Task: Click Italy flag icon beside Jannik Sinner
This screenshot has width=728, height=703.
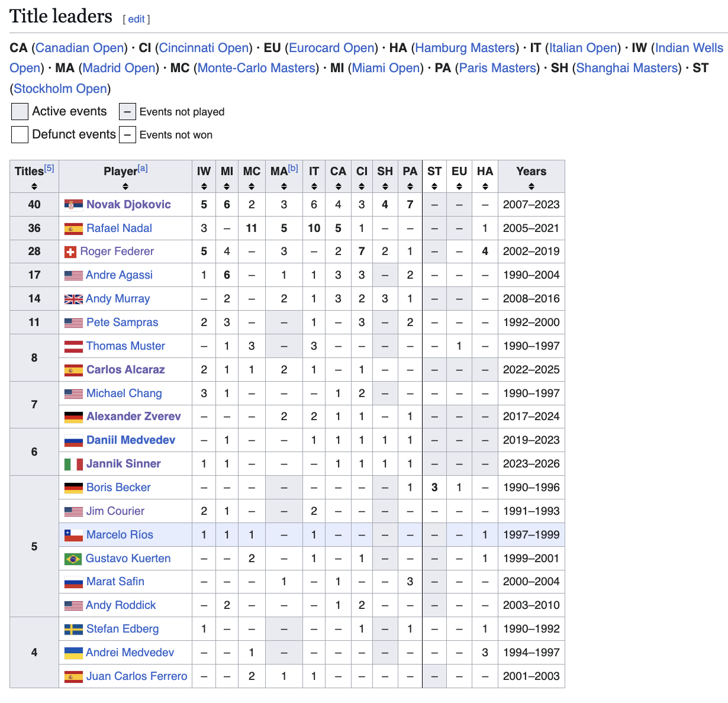Action: [73, 464]
